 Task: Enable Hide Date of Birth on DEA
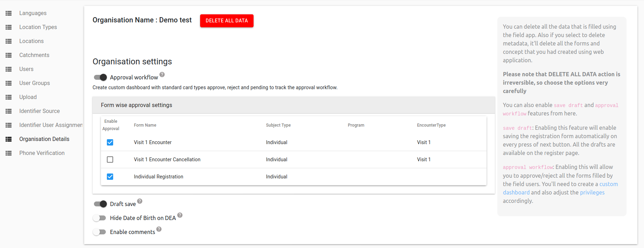pyautogui.click(x=100, y=218)
